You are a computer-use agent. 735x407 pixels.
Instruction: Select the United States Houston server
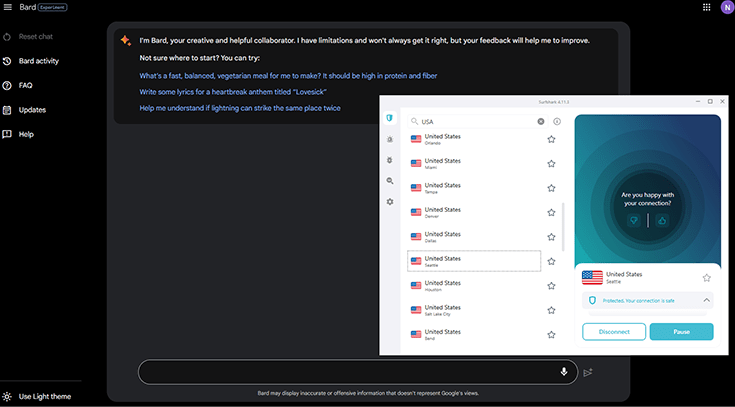point(474,286)
